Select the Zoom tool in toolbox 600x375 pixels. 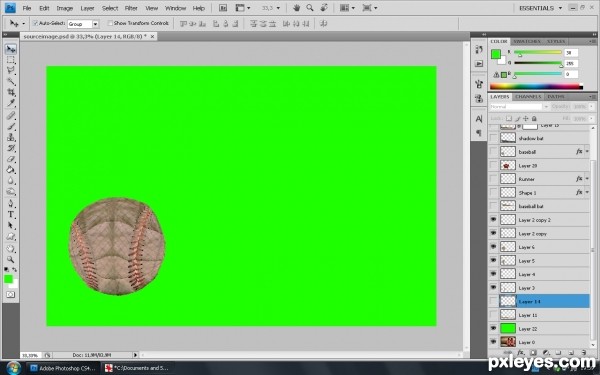click(x=11, y=259)
